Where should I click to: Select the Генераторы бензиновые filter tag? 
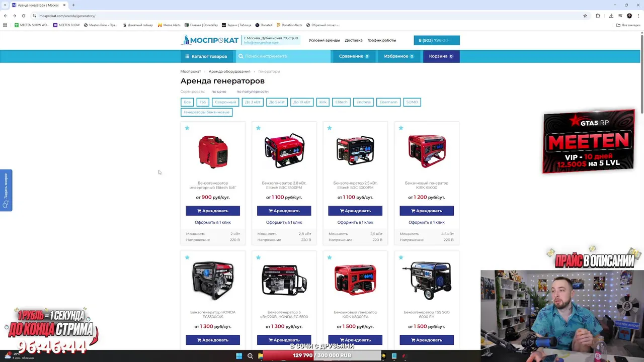point(206,112)
